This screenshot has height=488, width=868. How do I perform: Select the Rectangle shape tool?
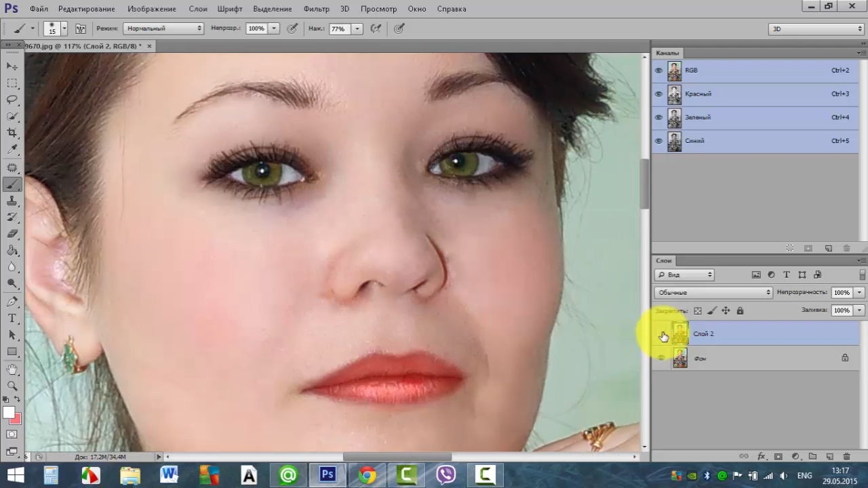(x=12, y=352)
